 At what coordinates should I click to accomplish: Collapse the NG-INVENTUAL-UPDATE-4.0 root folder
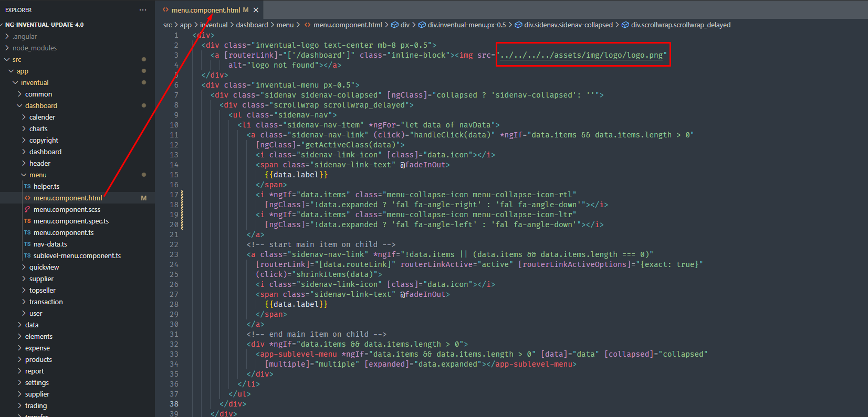click(44, 25)
